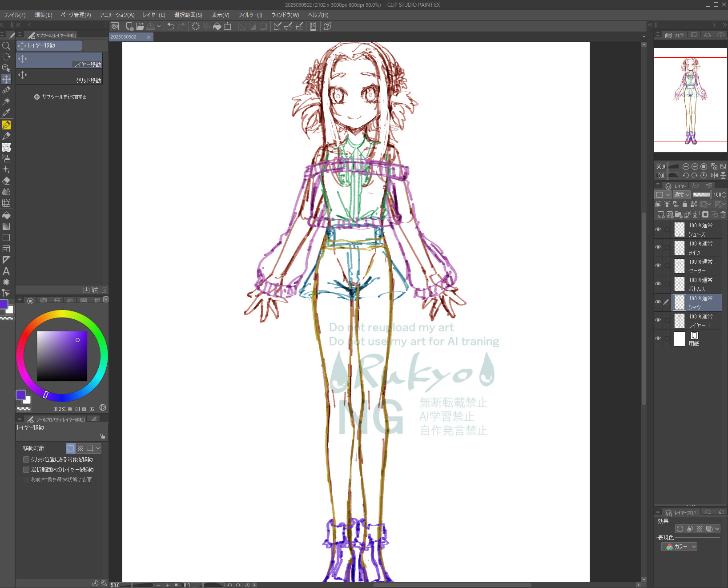Select the Zoom magnifier tool
The width and height of the screenshot is (728, 588).
click(x=6, y=46)
